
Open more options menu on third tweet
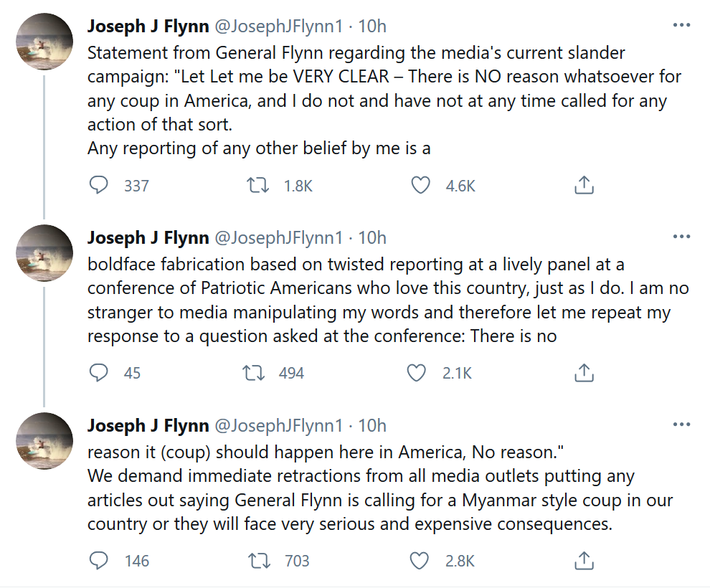pos(681,424)
